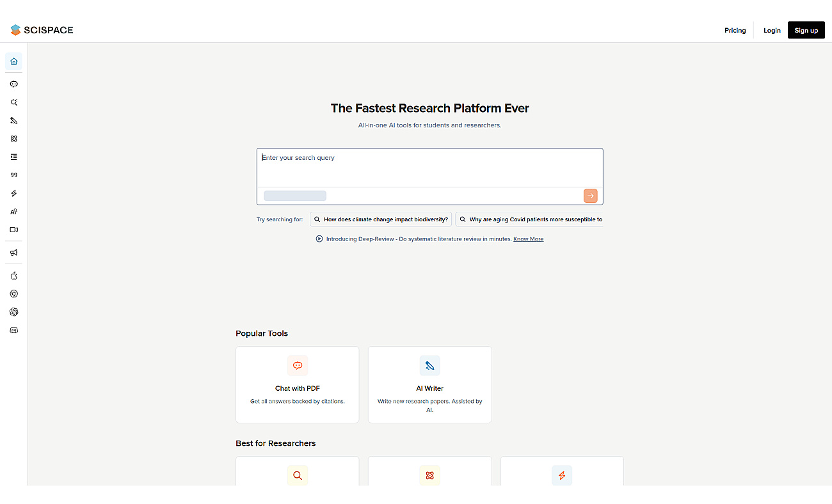
Task: Click the play icon beside Deep-Review announcement
Action: tap(319, 239)
